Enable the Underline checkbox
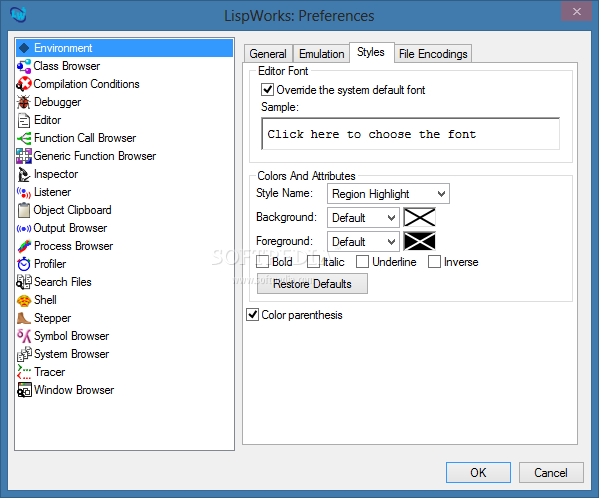The height and width of the screenshot is (498, 599). tap(363, 262)
